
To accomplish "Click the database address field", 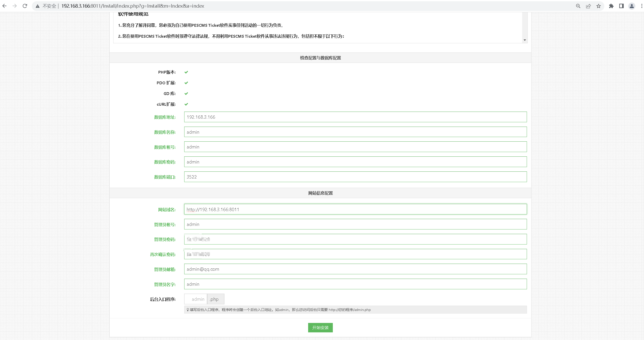I will tap(355, 117).
